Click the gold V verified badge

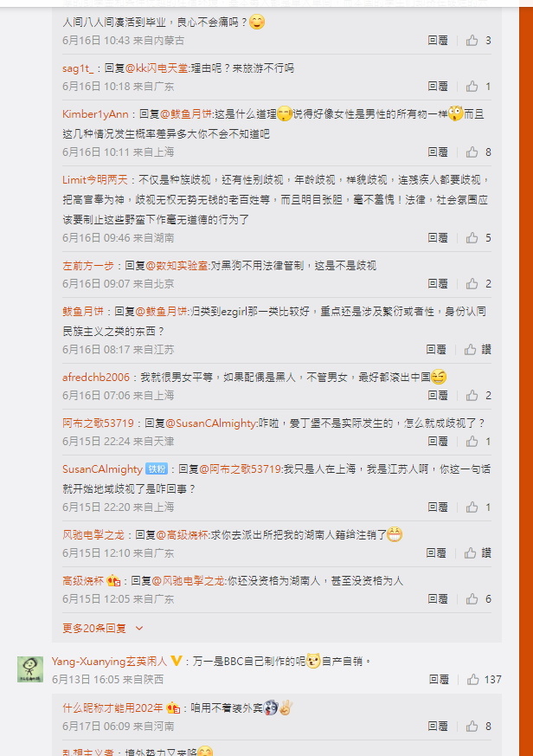coord(176,661)
